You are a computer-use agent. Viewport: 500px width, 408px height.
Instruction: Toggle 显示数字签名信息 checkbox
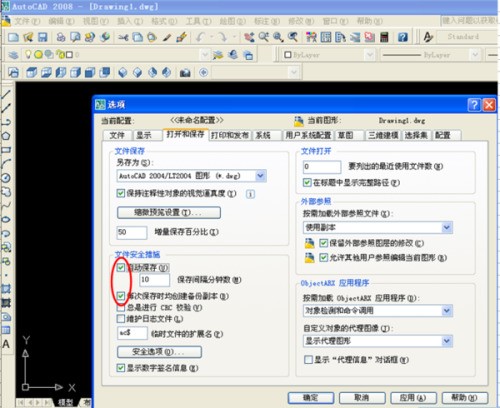[121, 368]
